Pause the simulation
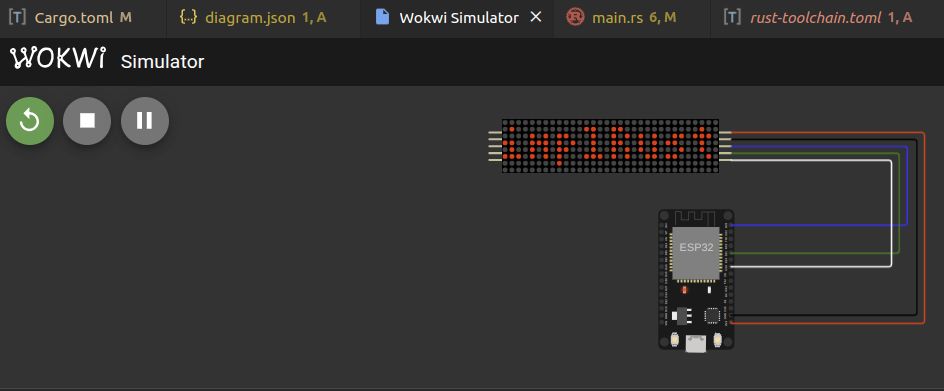944x391 pixels. tap(145, 121)
